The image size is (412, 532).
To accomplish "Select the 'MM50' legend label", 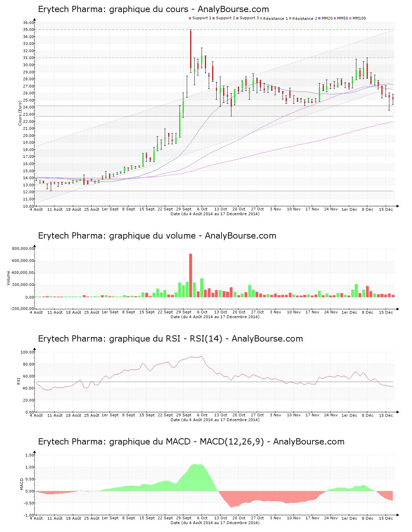I will [x=342, y=18].
